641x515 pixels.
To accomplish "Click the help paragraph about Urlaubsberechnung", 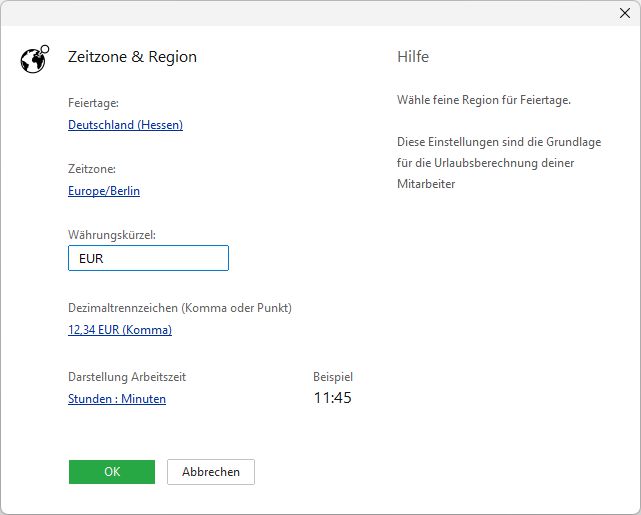I will pos(498,163).
